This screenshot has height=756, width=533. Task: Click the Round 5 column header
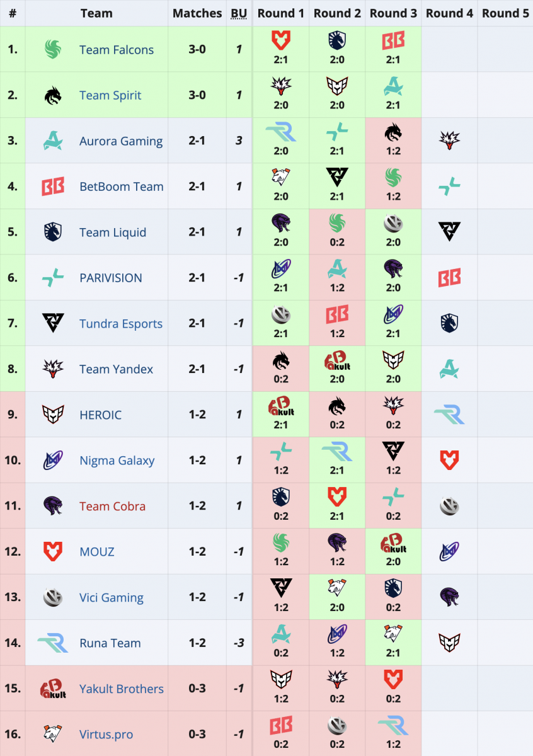[x=505, y=13]
